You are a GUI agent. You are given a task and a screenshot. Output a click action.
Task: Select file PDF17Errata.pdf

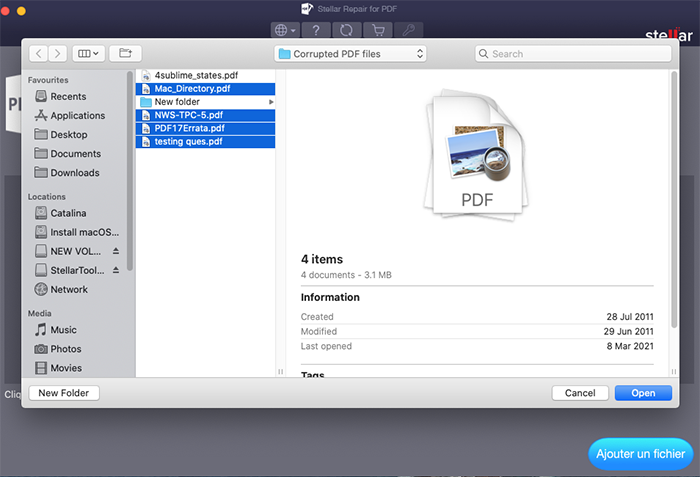(205, 129)
